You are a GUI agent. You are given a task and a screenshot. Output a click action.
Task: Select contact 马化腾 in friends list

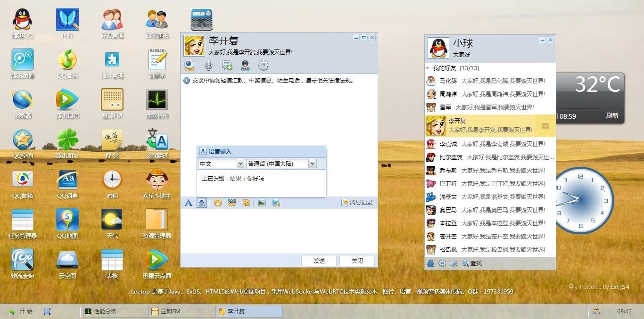pyautogui.click(x=490, y=81)
